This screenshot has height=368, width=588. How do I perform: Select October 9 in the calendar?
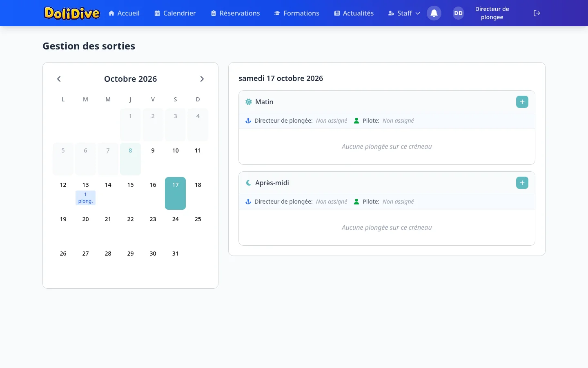point(153,159)
